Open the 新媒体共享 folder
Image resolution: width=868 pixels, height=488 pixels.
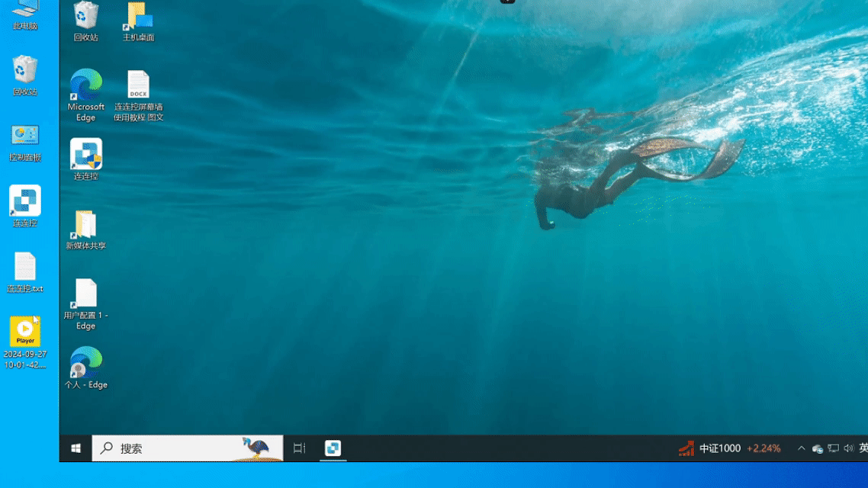(85, 230)
